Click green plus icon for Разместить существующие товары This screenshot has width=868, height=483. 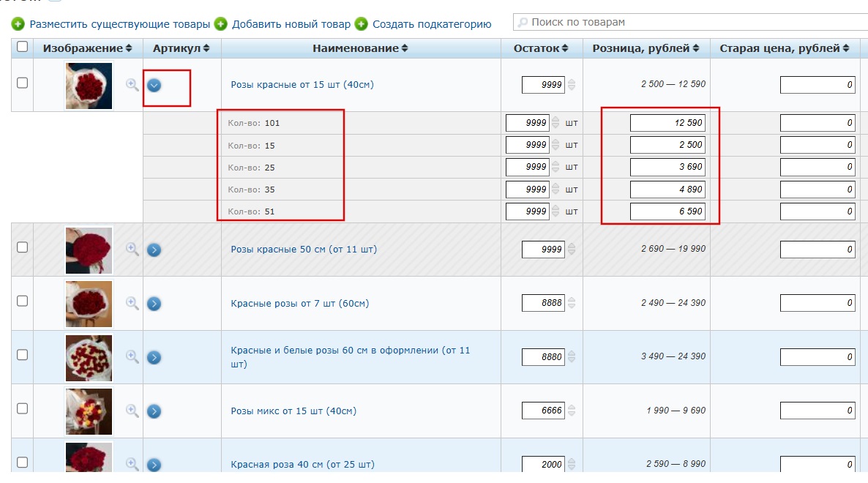pos(18,24)
